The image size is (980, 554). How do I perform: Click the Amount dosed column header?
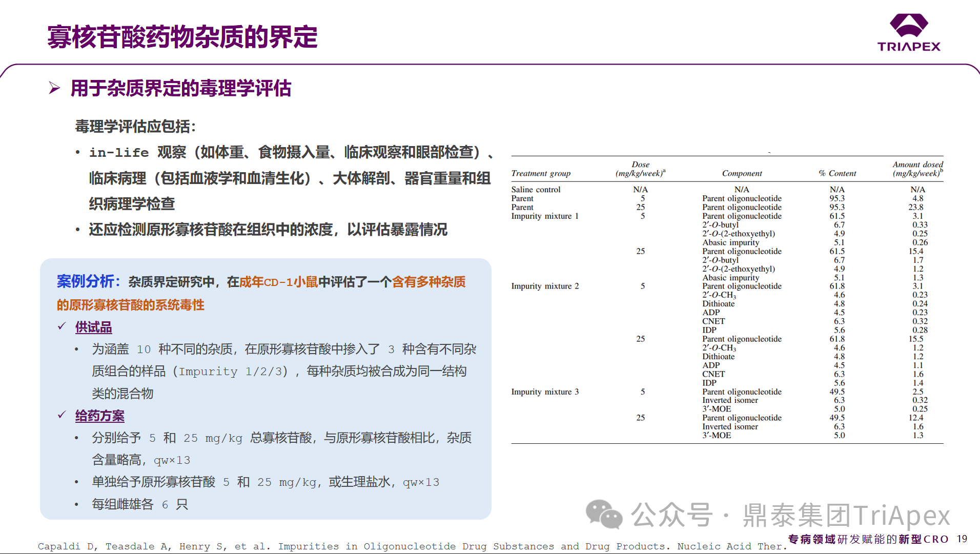pyautogui.click(x=917, y=169)
